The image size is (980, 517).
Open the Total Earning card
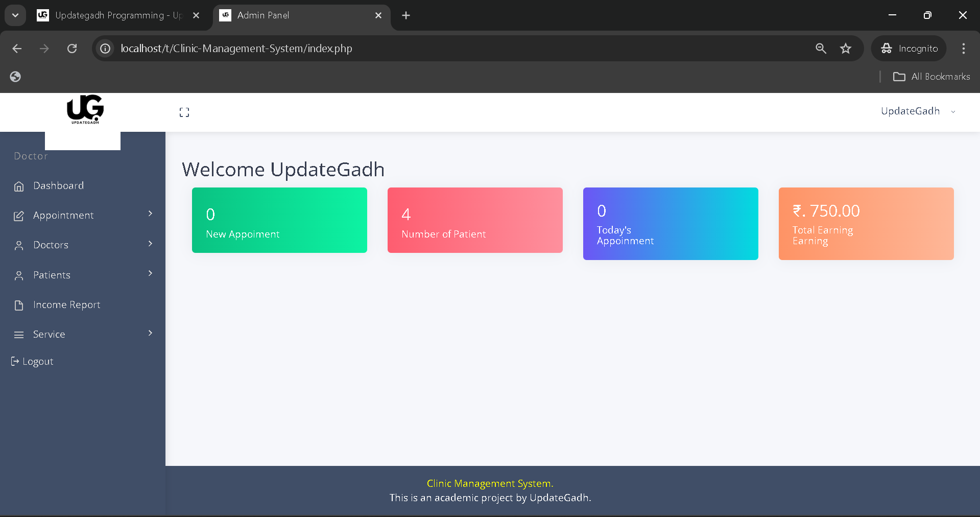click(x=866, y=224)
